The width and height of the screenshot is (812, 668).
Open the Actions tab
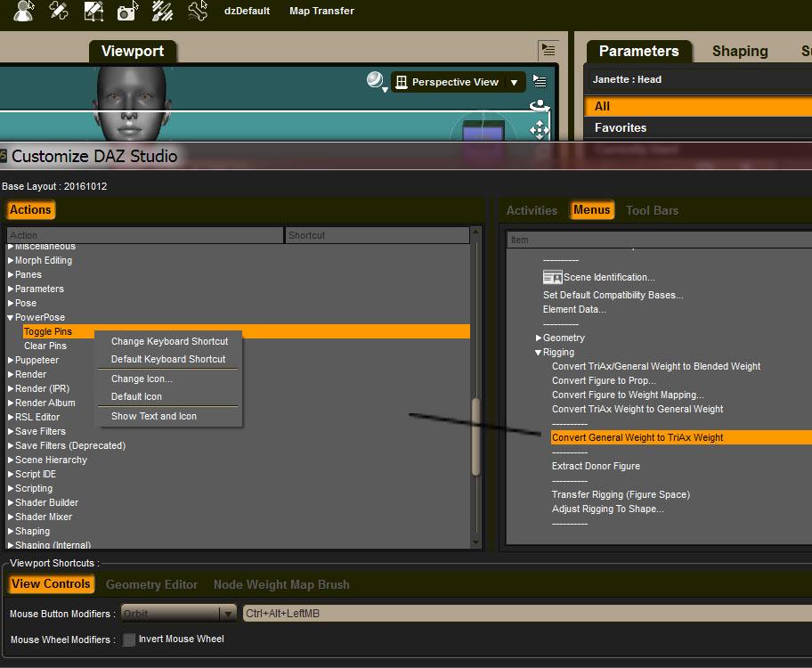(30, 210)
